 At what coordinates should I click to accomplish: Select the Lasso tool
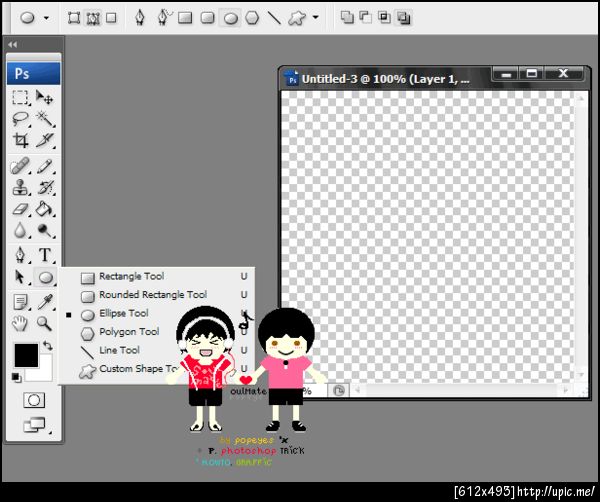tap(20, 119)
